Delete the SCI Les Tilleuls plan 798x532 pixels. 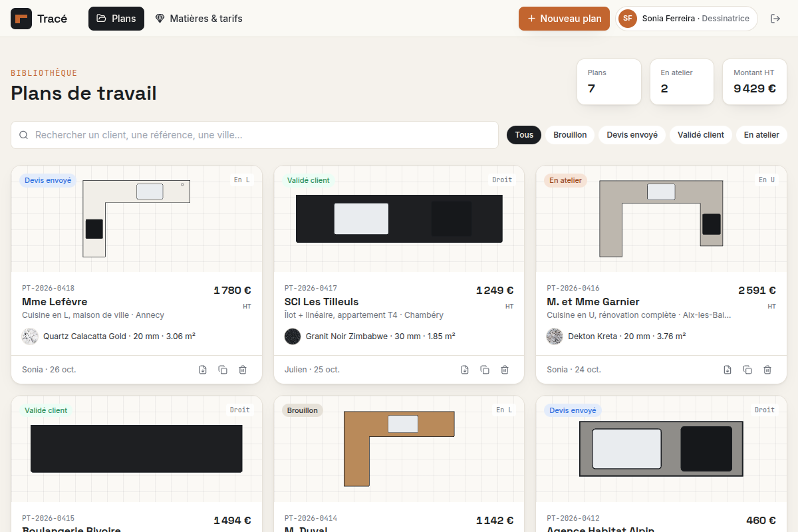coord(505,370)
